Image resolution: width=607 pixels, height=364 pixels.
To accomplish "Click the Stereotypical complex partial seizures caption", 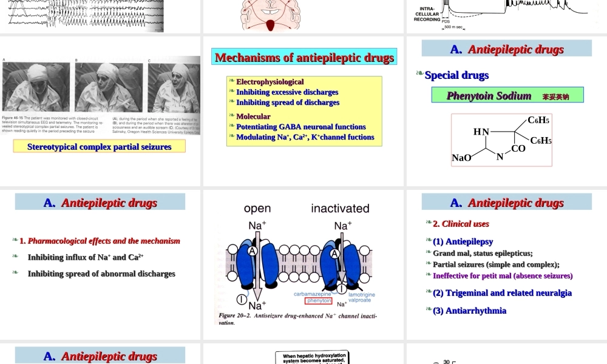I will click(x=100, y=147).
